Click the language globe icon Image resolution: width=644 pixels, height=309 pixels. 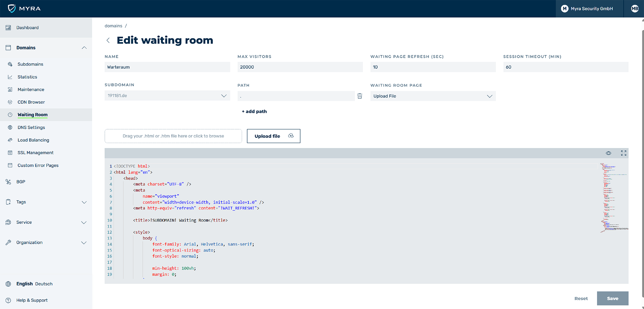(x=8, y=284)
